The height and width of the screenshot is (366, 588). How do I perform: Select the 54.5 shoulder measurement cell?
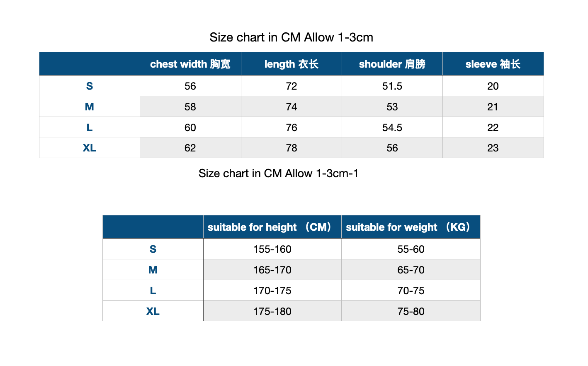pos(392,127)
